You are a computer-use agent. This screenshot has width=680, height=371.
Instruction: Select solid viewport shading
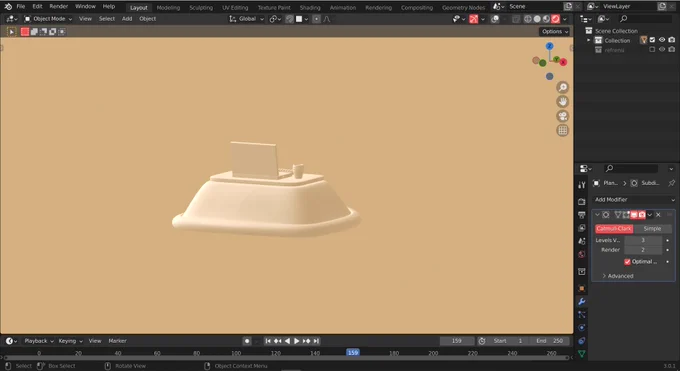(537, 19)
